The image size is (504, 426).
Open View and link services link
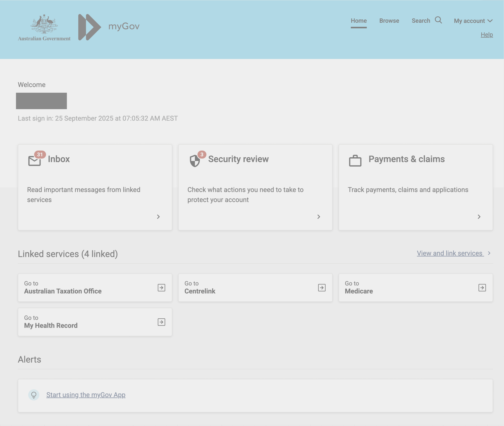coord(450,253)
